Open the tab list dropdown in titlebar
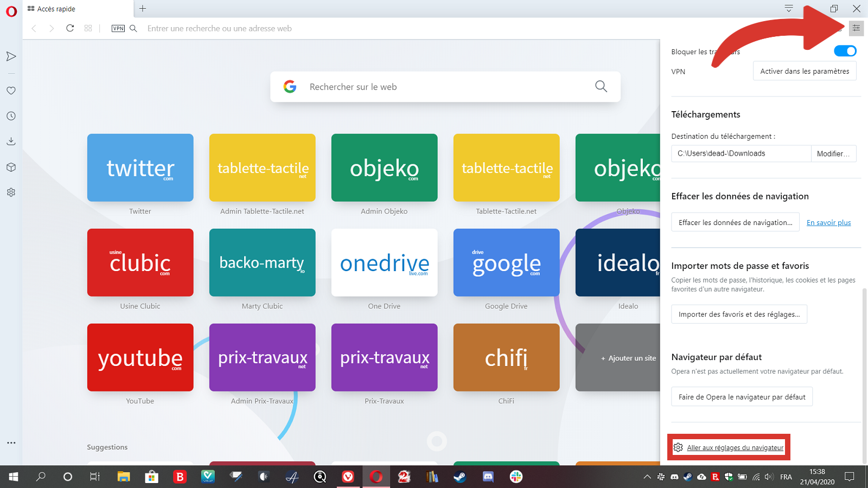The height and width of the screenshot is (488, 868). pos(789,9)
